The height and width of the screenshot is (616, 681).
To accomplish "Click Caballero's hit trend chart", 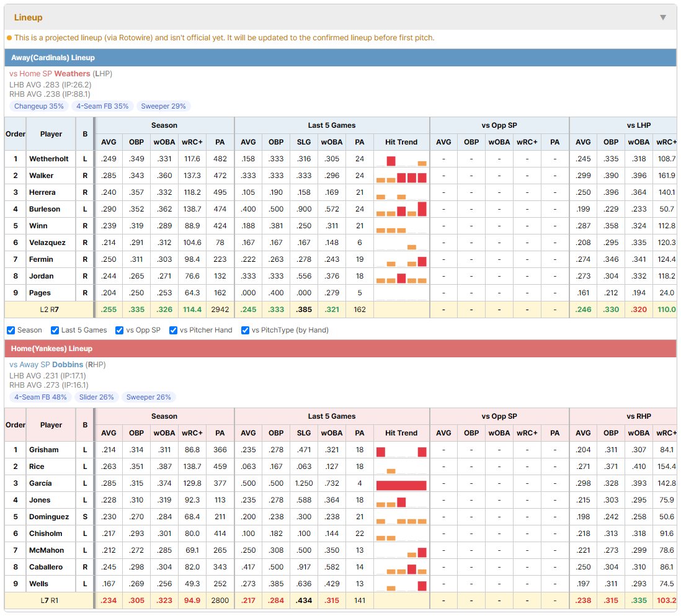I will (401, 568).
